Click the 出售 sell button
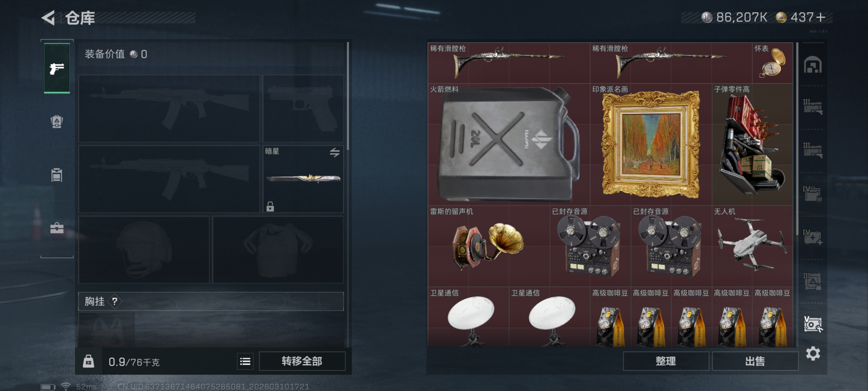Viewport: 868px width, 391px height. (x=755, y=361)
